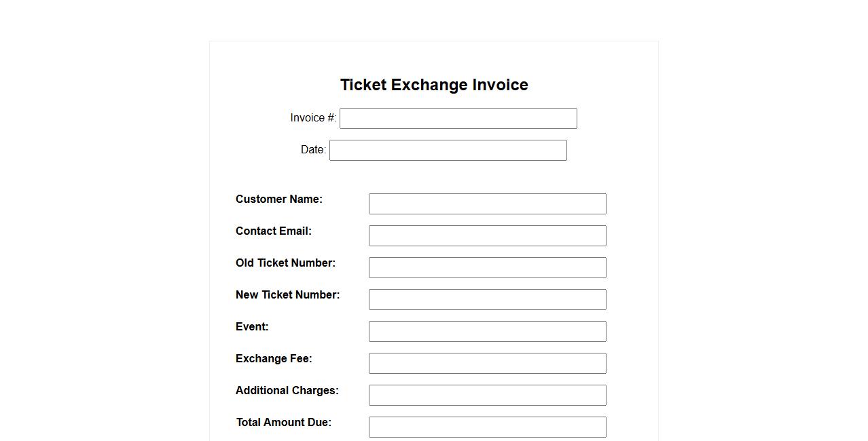Click the Event input field
Image resolution: width=868 pixels, height=441 pixels.
(x=487, y=331)
